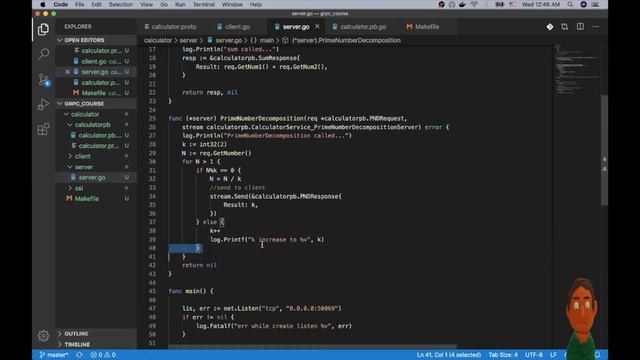The height and width of the screenshot is (360, 640).
Task: Click the Apple menu icon
Action: point(42,4)
